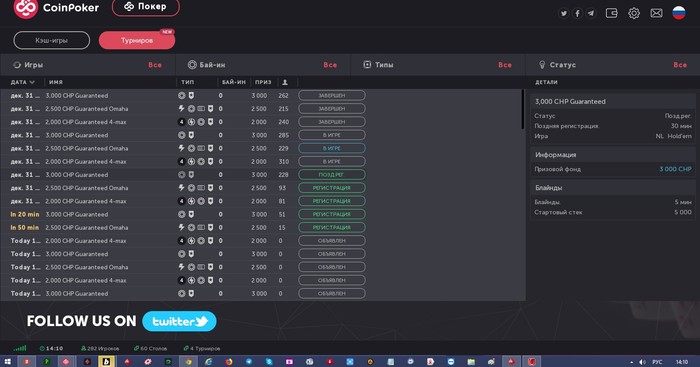Open the Facebook social icon in header
The width and height of the screenshot is (700, 367).
577,13
